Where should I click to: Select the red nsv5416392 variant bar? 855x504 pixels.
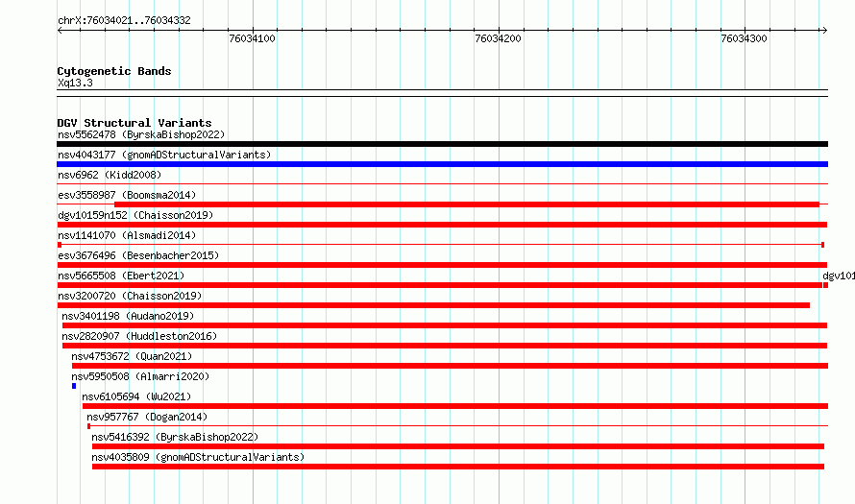458,446
